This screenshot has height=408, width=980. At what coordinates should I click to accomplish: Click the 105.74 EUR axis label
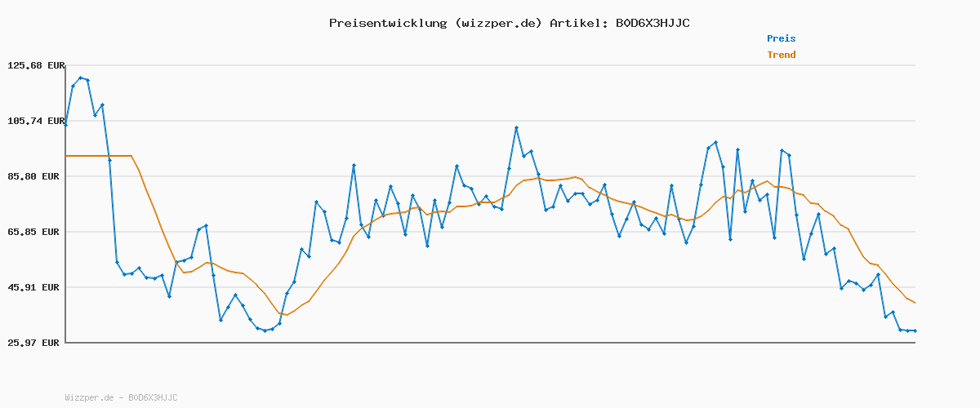click(35, 121)
